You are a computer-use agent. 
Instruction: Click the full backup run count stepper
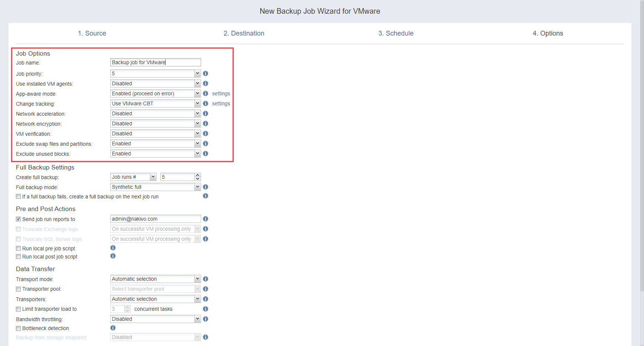click(x=197, y=177)
